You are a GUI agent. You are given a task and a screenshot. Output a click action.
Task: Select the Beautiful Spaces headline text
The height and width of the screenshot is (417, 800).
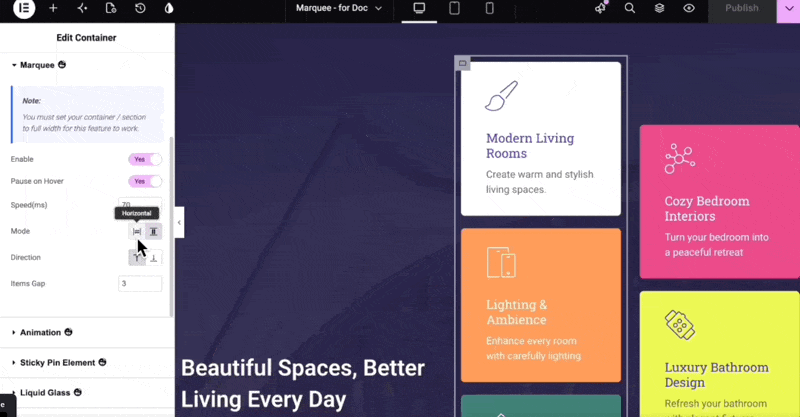(303, 383)
